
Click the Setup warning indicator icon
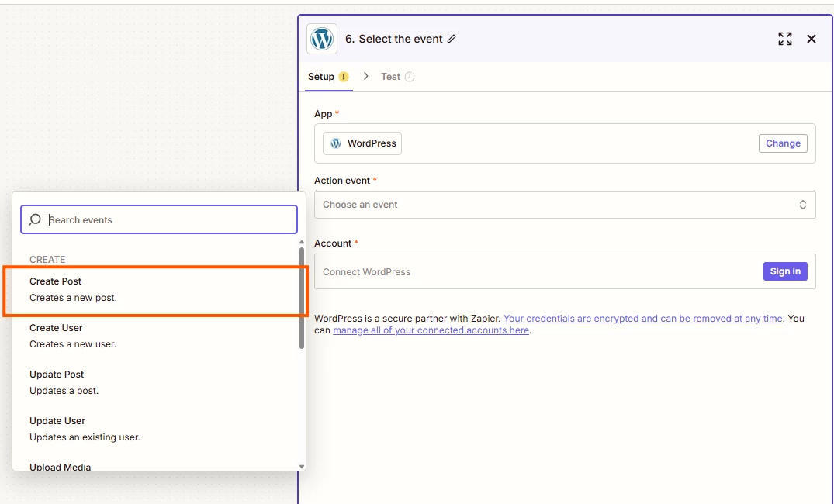click(344, 77)
